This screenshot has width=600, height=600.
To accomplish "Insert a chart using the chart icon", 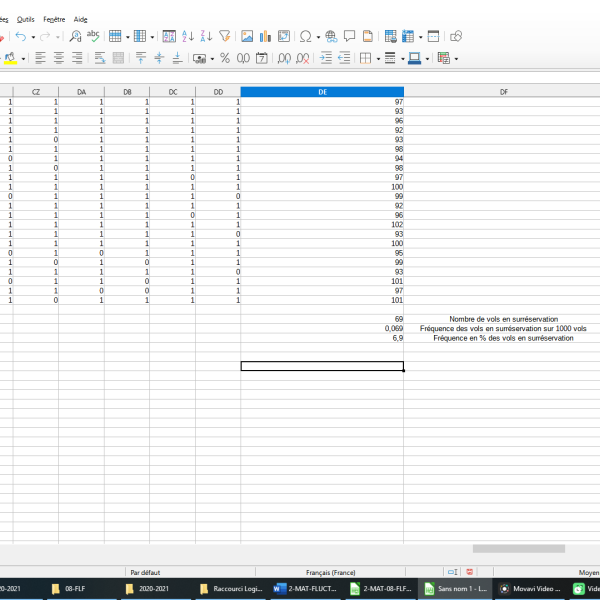I will [x=265, y=36].
